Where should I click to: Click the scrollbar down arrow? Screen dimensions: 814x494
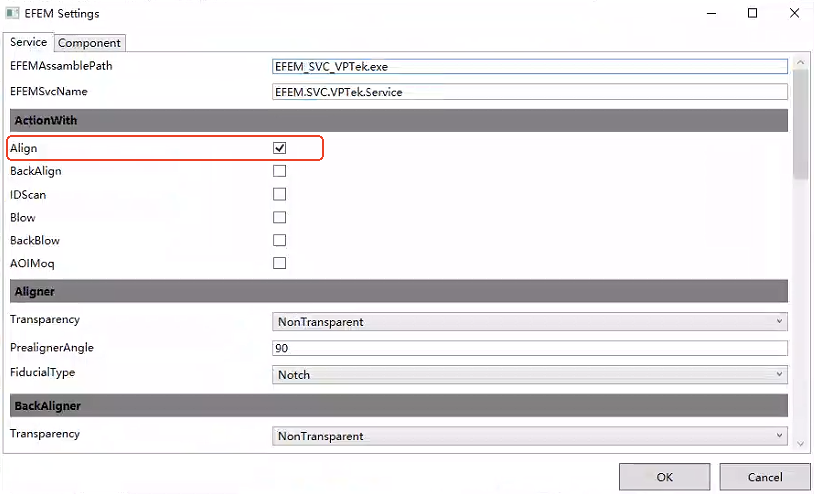point(800,440)
